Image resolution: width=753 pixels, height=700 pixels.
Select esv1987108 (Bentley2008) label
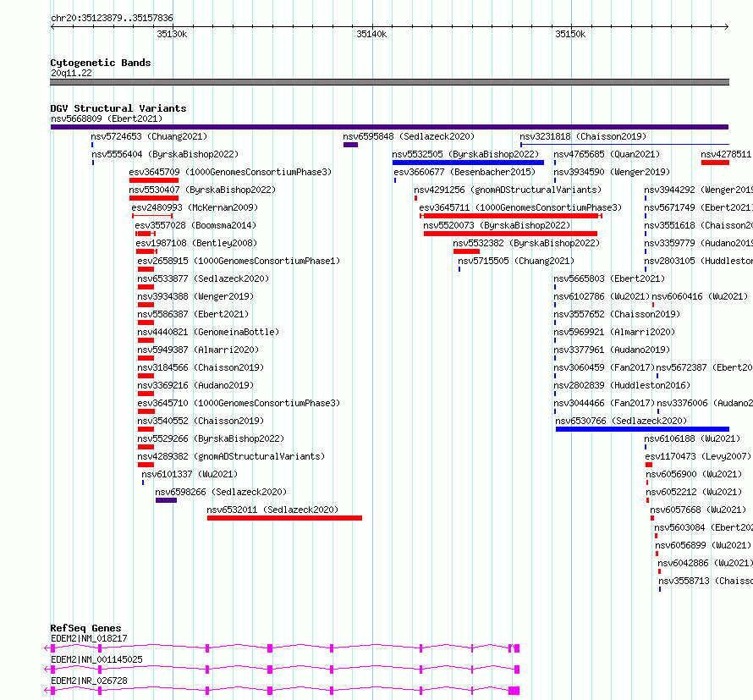click(196, 243)
